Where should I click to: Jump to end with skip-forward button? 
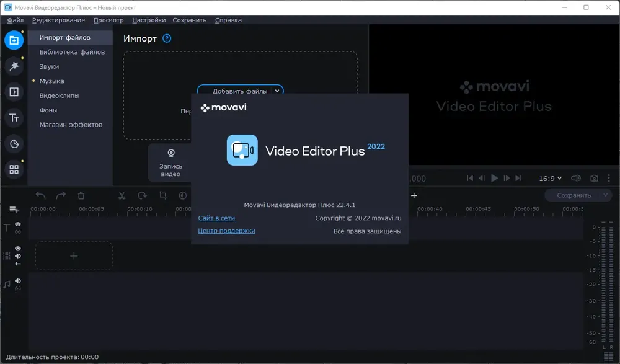coord(518,179)
